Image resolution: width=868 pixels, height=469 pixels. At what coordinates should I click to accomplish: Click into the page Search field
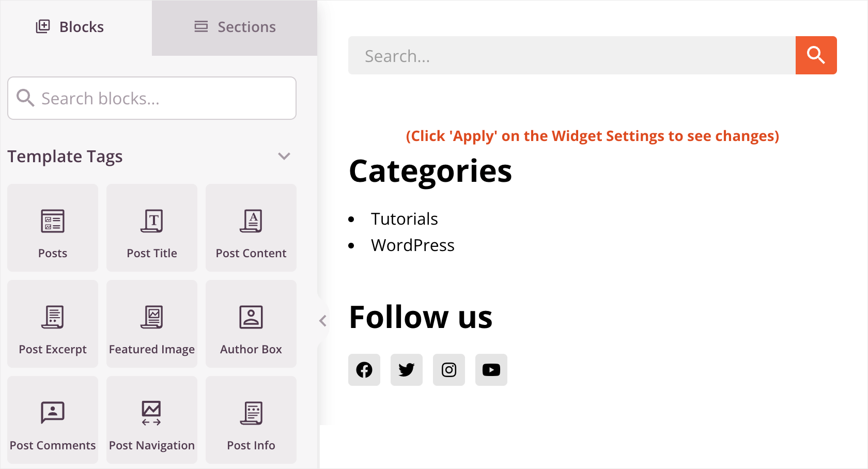[572, 55]
